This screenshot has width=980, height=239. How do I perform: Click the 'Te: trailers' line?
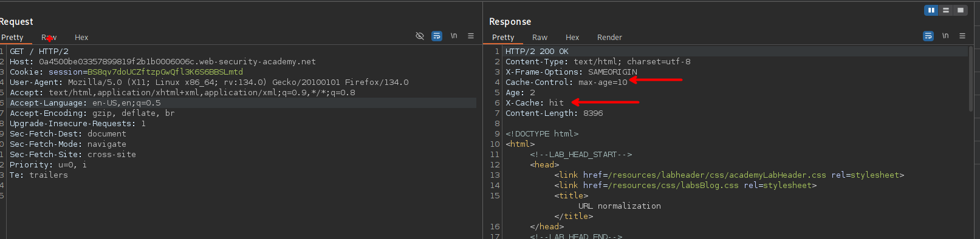coord(39,175)
